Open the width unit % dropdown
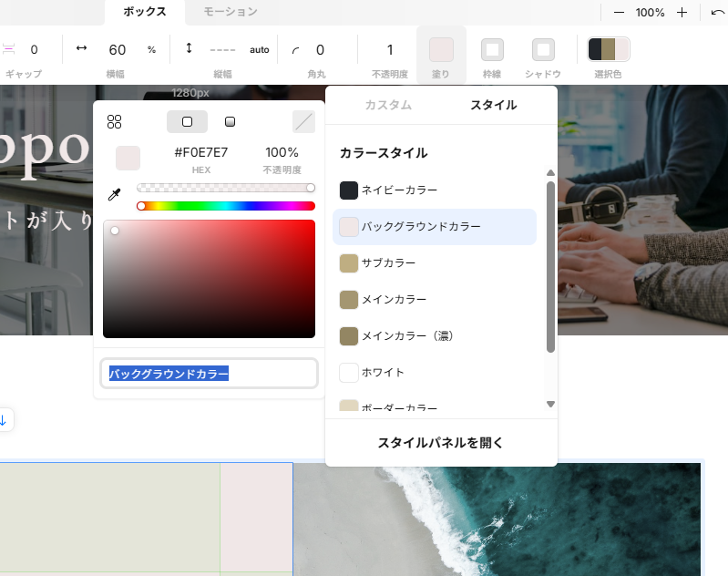The width and height of the screenshot is (728, 576). click(x=151, y=50)
